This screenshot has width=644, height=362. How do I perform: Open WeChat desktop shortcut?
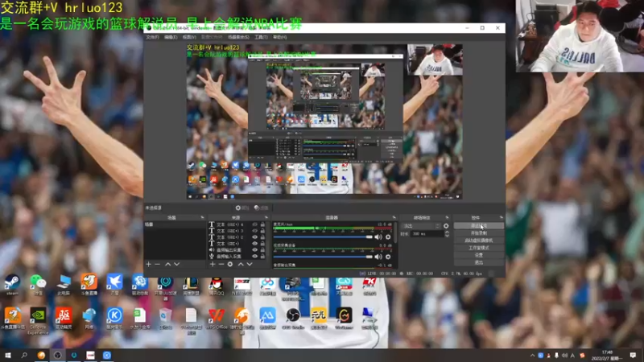click(38, 285)
